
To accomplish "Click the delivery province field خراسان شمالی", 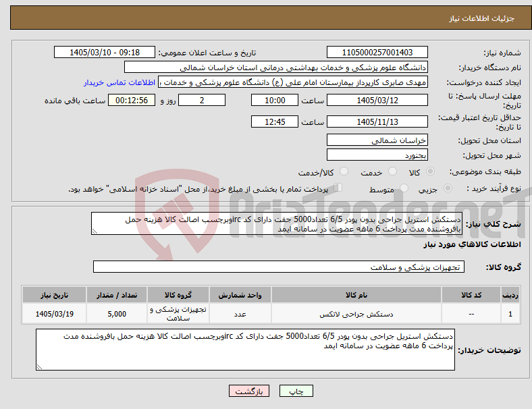I will pyautogui.click(x=377, y=140).
